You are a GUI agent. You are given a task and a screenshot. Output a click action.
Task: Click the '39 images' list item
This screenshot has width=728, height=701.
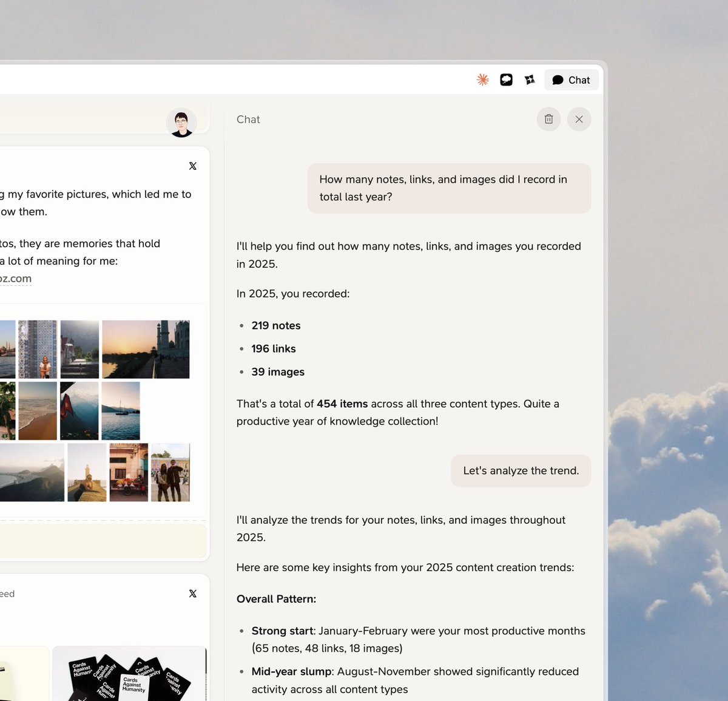[278, 371]
